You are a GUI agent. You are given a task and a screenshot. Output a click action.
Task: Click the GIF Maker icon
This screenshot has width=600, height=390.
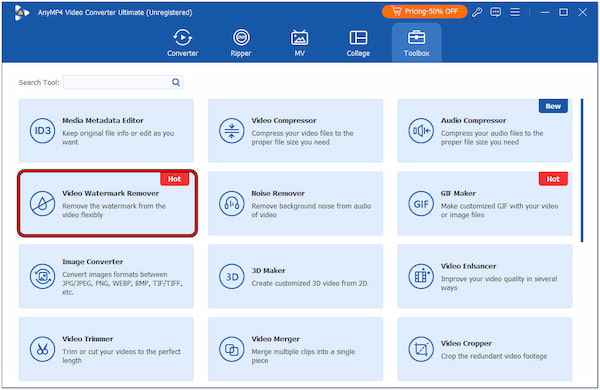pos(421,203)
